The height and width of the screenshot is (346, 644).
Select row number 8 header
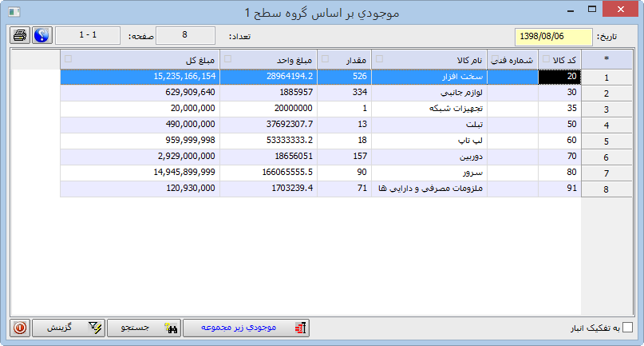tap(606, 189)
